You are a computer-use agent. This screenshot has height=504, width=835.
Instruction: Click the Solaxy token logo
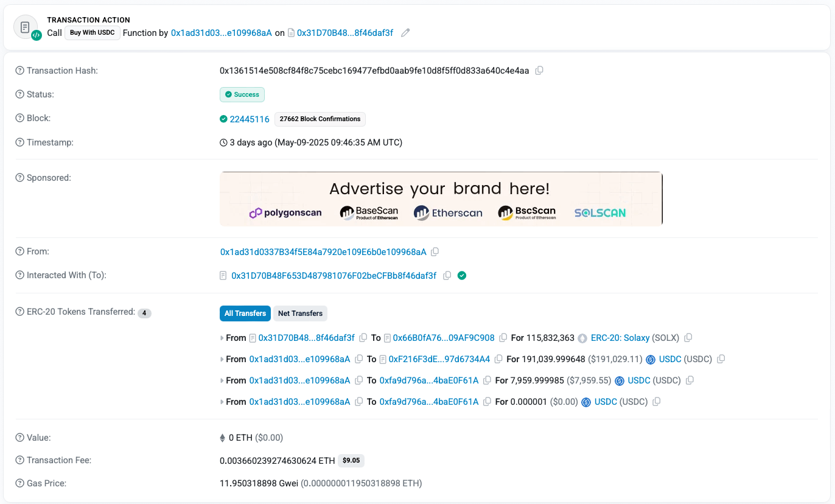pyautogui.click(x=583, y=338)
